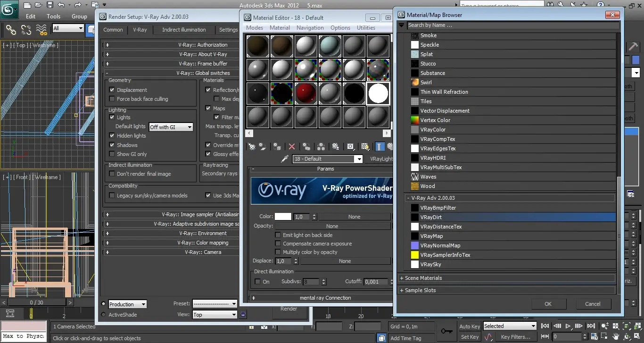The width and height of the screenshot is (644, 343).
Task: Click OK in Material/Map Browser
Action: click(548, 304)
